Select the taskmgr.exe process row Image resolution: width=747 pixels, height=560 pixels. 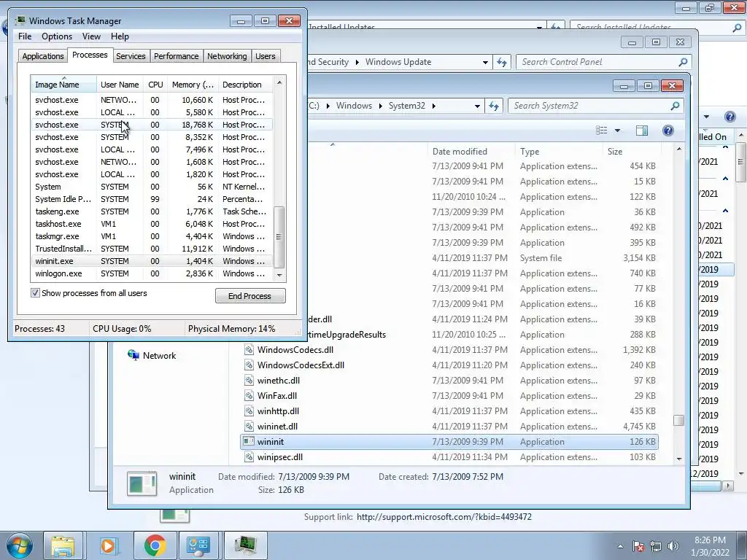152,236
